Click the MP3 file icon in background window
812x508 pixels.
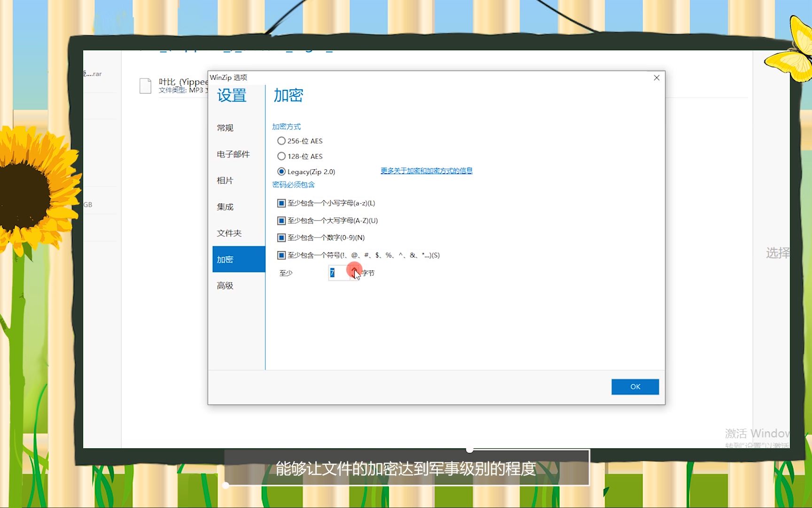tap(145, 86)
